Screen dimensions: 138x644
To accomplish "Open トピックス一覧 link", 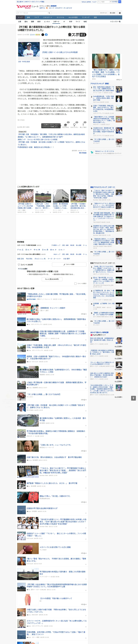I will coord(115,21).
